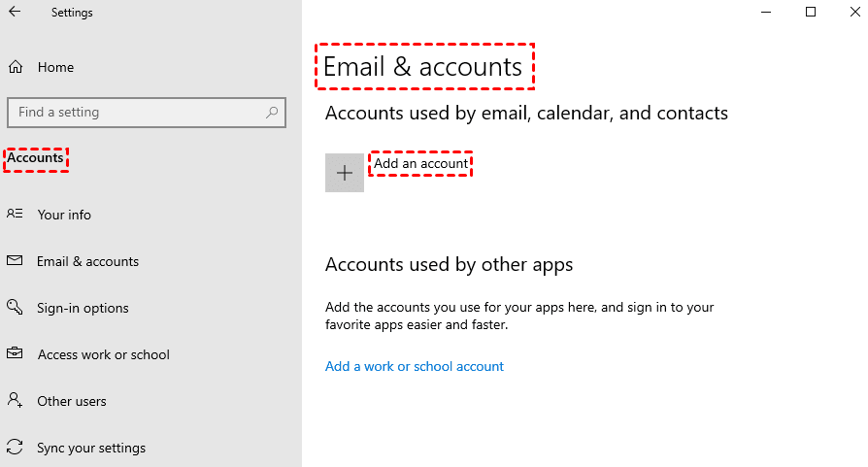The height and width of the screenshot is (467, 868).
Task: Open Access work or school settings
Action: pyautogui.click(x=103, y=354)
